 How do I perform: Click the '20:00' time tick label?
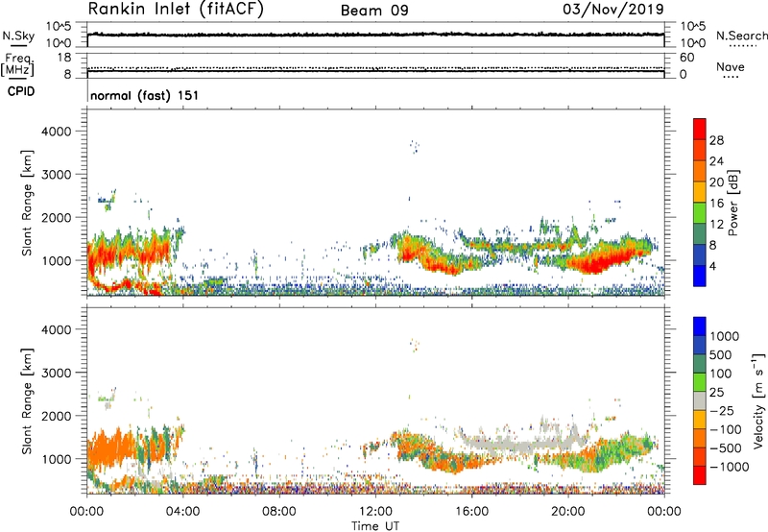(x=568, y=512)
